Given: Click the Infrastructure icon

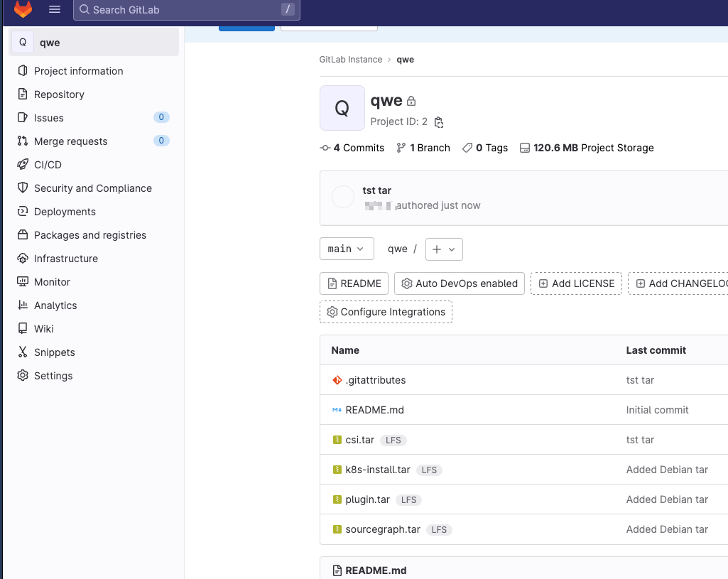Looking at the screenshot, I should click(x=22, y=258).
